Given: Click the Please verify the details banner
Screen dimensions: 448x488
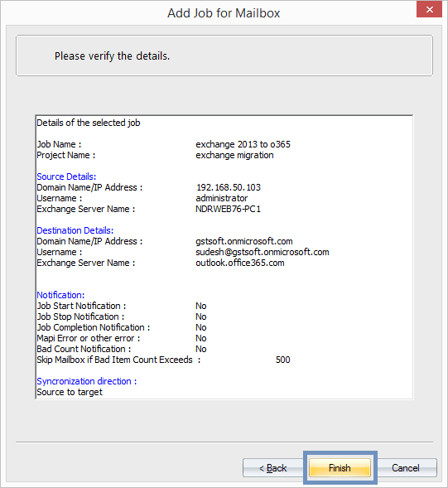Looking at the screenshot, I should click(x=224, y=56).
